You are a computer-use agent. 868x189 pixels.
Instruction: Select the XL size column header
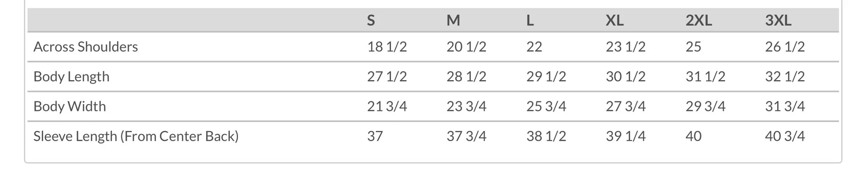[614, 20]
